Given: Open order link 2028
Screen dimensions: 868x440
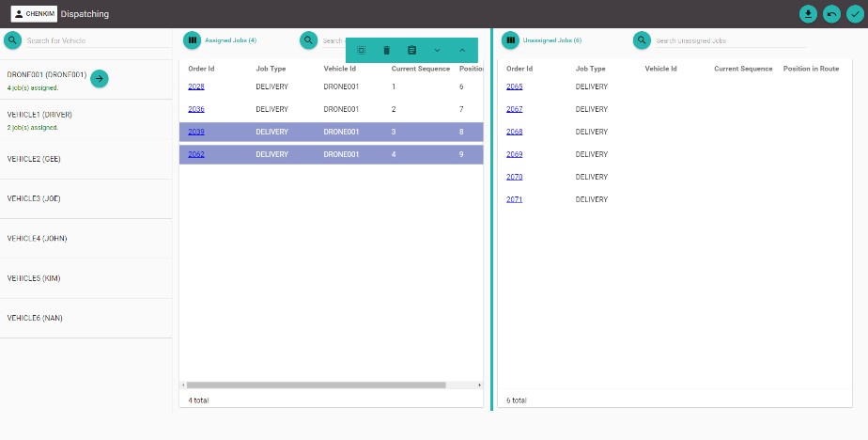Looking at the screenshot, I should click(196, 86).
